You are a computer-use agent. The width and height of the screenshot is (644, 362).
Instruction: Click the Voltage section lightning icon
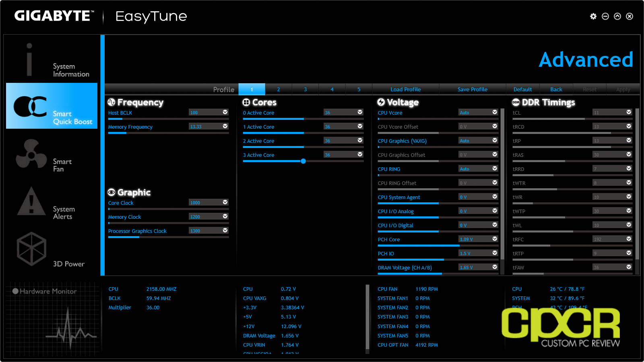[381, 102]
